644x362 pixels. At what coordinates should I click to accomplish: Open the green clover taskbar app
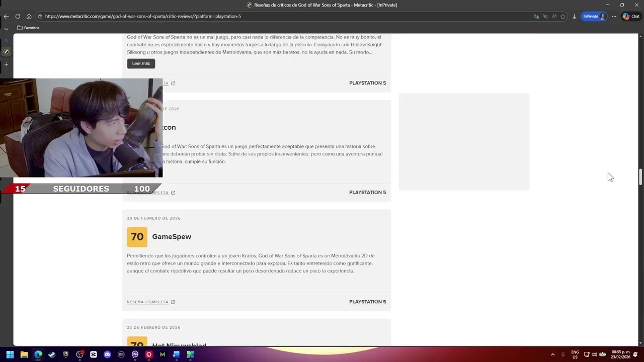pyautogui.click(x=190, y=354)
